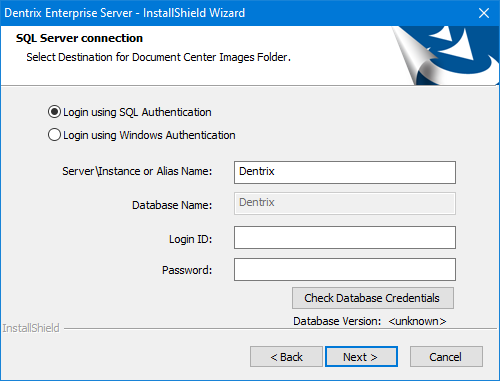Return to previous step with Back
The width and height of the screenshot is (500, 381).
click(x=286, y=357)
